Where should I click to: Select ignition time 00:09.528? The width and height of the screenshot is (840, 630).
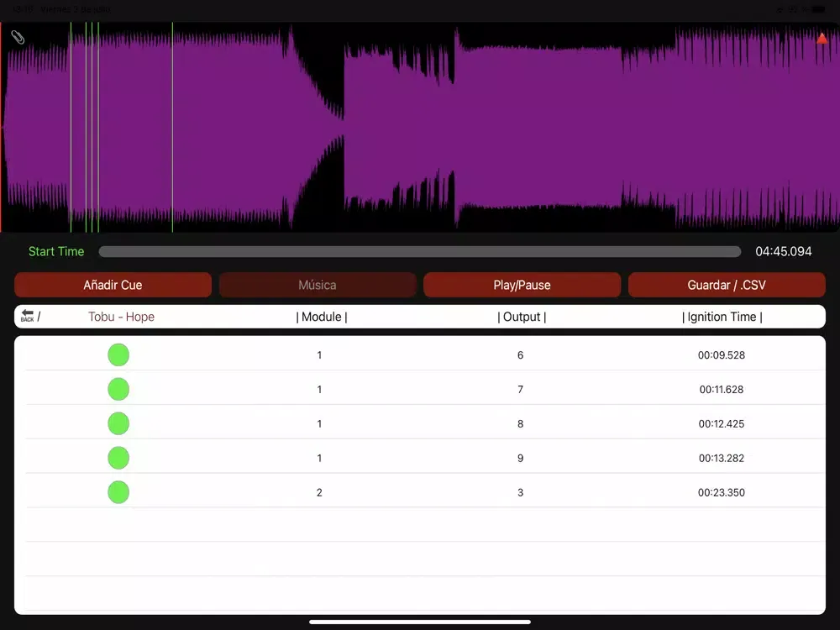point(722,355)
